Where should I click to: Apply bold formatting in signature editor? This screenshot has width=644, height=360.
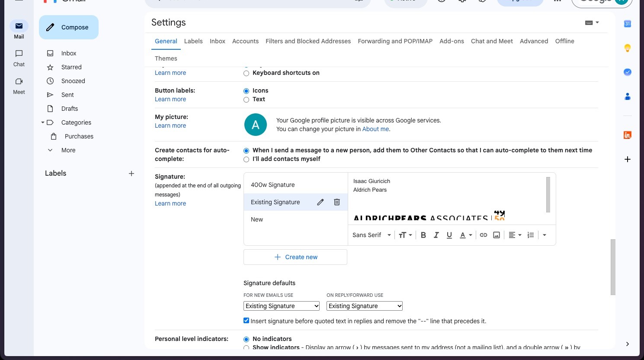click(x=423, y=235)
